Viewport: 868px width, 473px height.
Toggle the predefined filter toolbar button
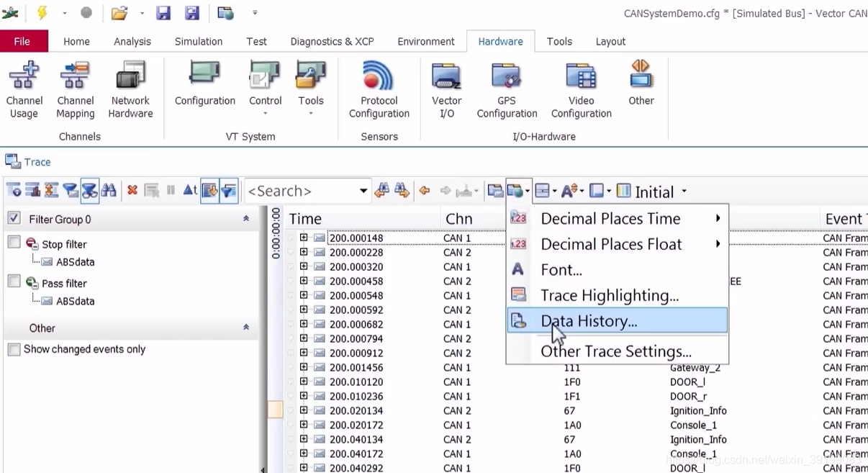coord(229,190)
